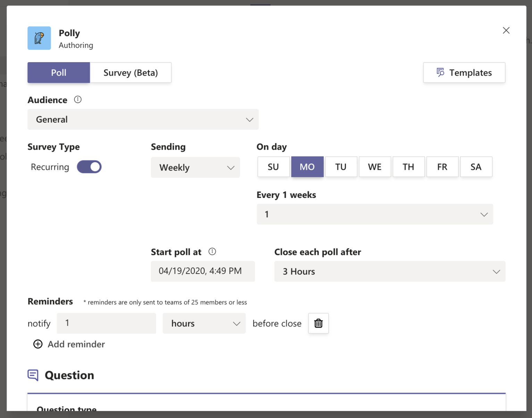Open the Audience dropdown showing General
The image size is (532, 418).
143,119
